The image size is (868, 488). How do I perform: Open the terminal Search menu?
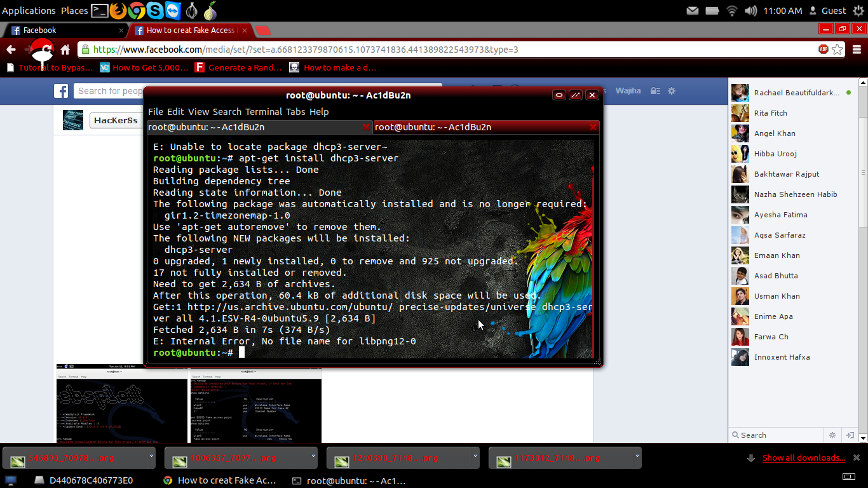(227, 112)
